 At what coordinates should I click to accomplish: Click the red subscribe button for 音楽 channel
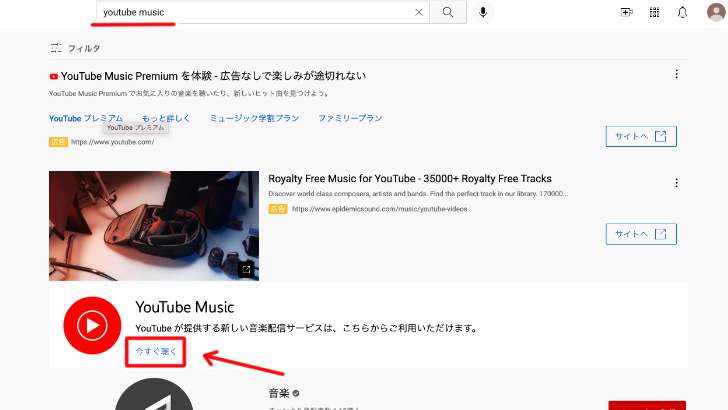647,405
